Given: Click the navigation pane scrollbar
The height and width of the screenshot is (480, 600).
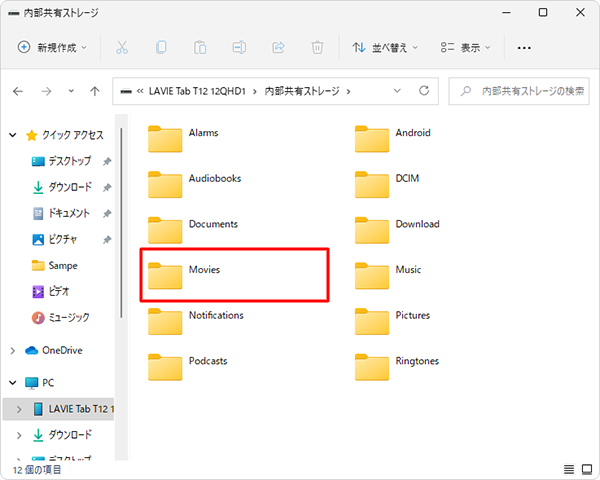Looking at the screenshot, I should 121,222.
